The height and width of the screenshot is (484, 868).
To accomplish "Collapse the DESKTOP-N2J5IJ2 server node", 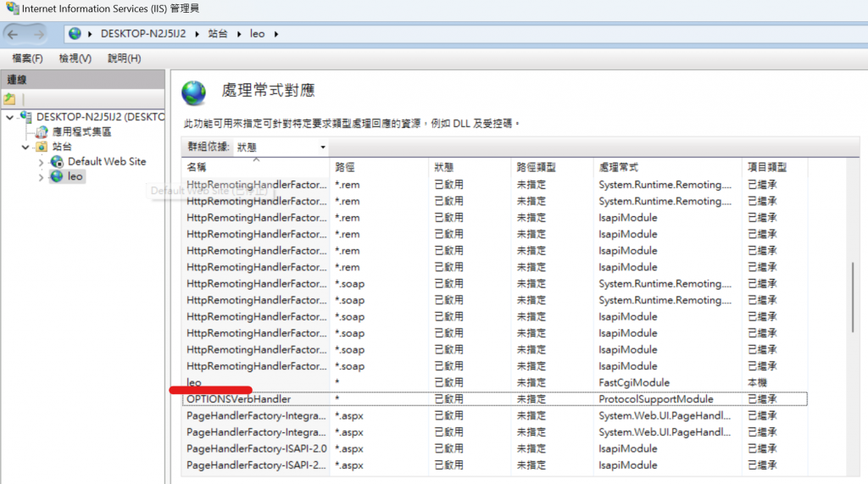I will click(10, 118).
